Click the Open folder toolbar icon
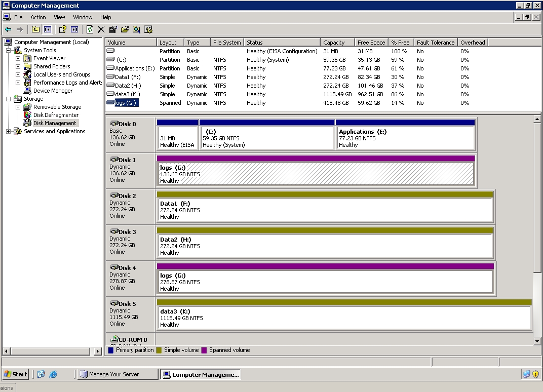Image resolution: width=543 pixels, height=392 pixels. pyautogui.click(x=125, y=30)
